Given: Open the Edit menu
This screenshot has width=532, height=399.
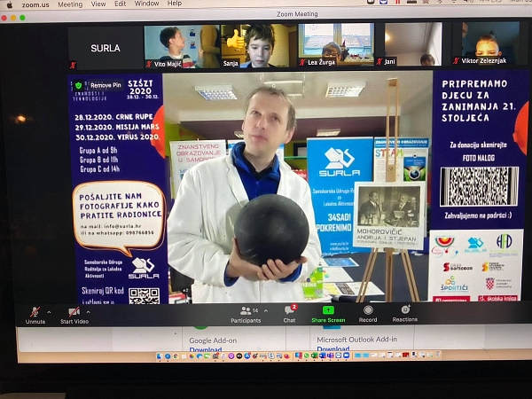Looking at the screenshot, I should (x=120, y=4).
